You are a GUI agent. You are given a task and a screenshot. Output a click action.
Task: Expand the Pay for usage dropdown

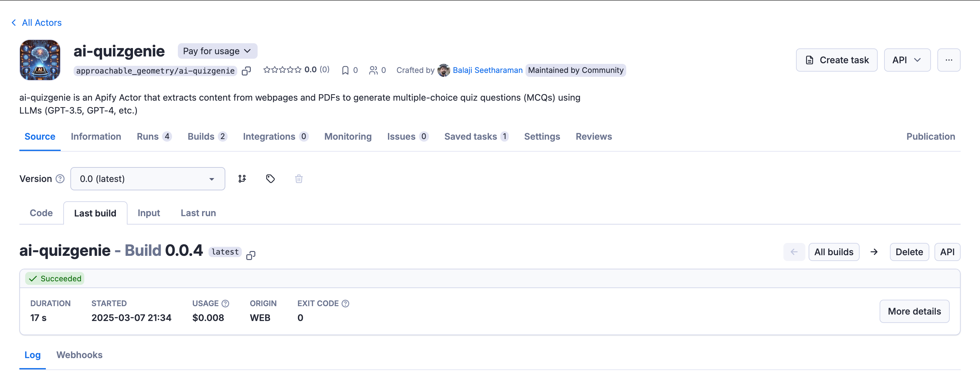point(217,51)
